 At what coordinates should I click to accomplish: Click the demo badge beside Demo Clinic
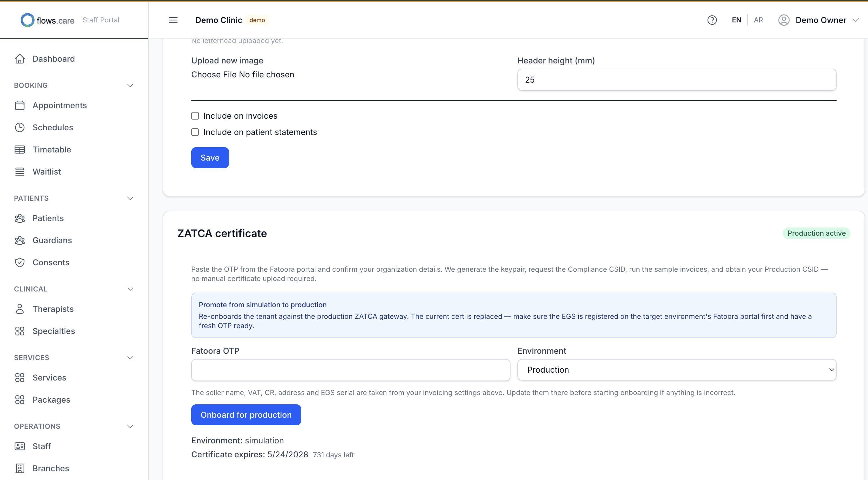(x=257, y=20)
